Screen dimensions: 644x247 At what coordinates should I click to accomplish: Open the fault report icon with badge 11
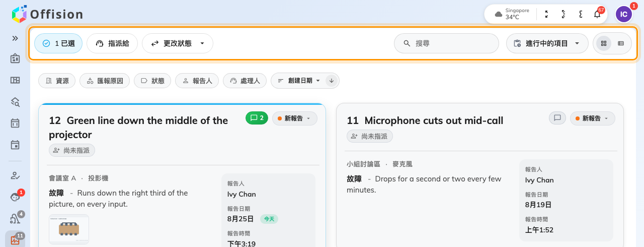click(15, 240)
